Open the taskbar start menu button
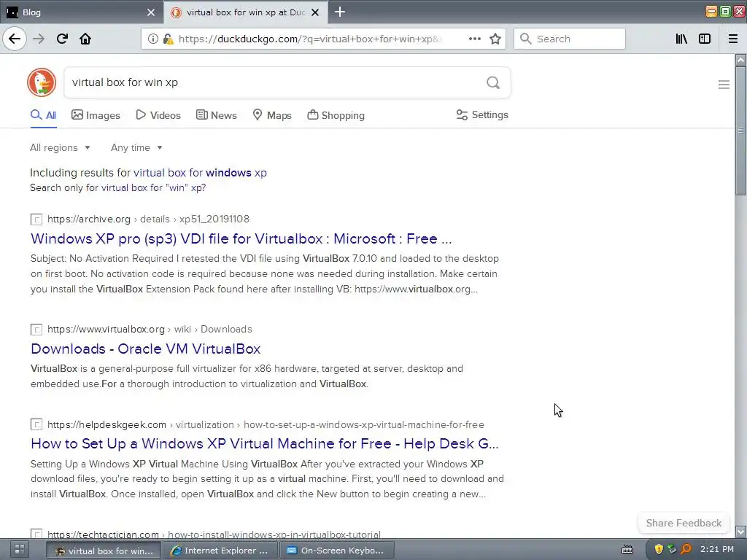This screenshot has height=560, width=747. 19,550
